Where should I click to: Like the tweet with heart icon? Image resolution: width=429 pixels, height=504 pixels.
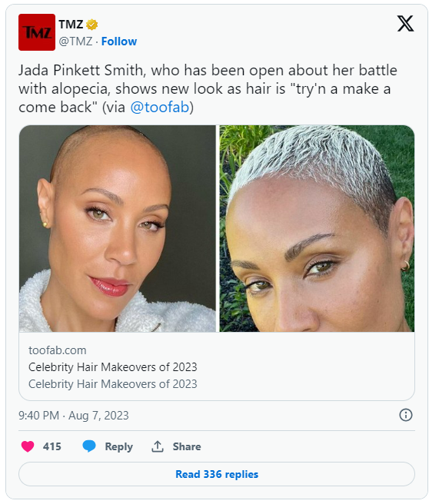coord(28,446)
